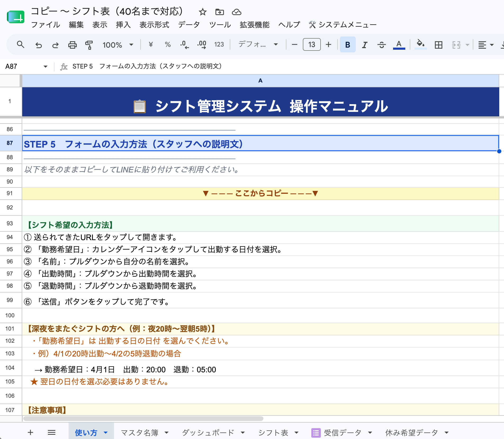
Task: Open the 挿入 menu
Action: 123,25
